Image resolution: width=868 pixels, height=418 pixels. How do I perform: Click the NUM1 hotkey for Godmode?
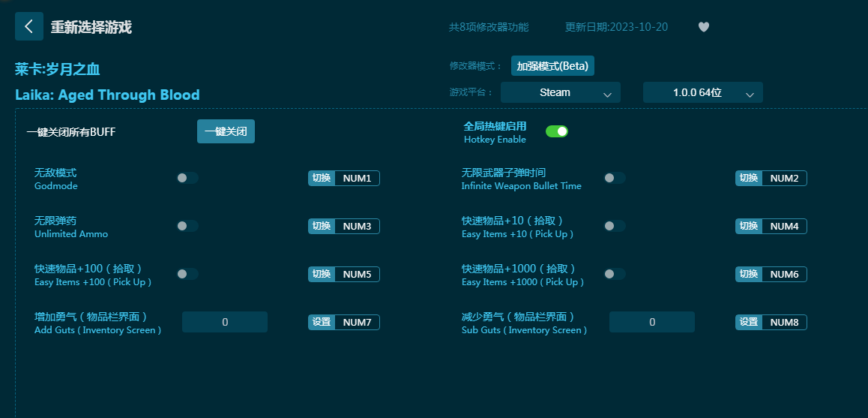344,178
